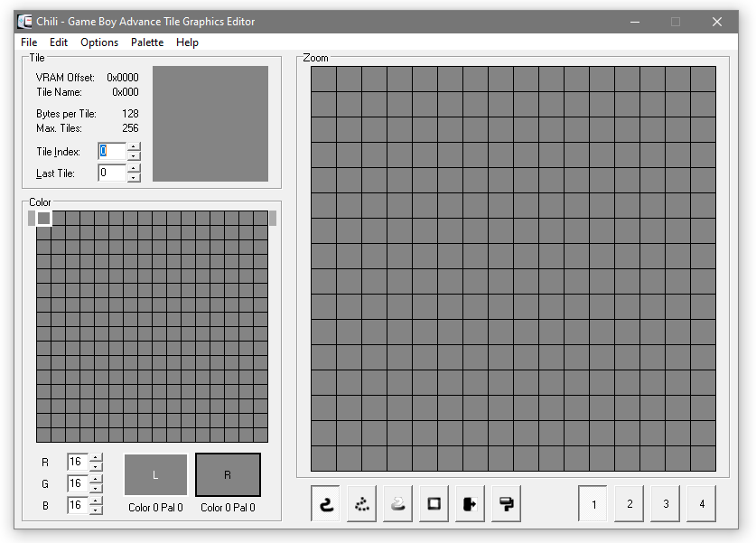Increase the Tile Index with up arrow
This screenshot has width=756, height=543.
click(134, 146)
